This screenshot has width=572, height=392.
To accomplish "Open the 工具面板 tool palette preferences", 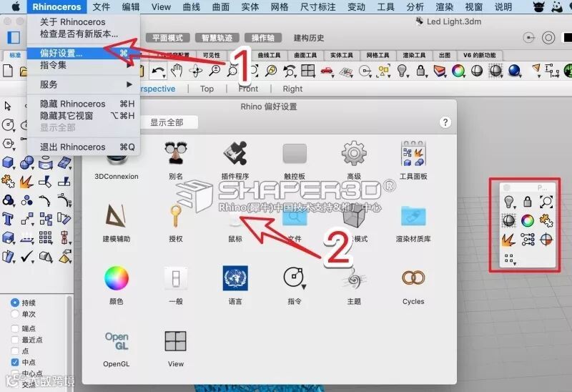I will (413, 153).
